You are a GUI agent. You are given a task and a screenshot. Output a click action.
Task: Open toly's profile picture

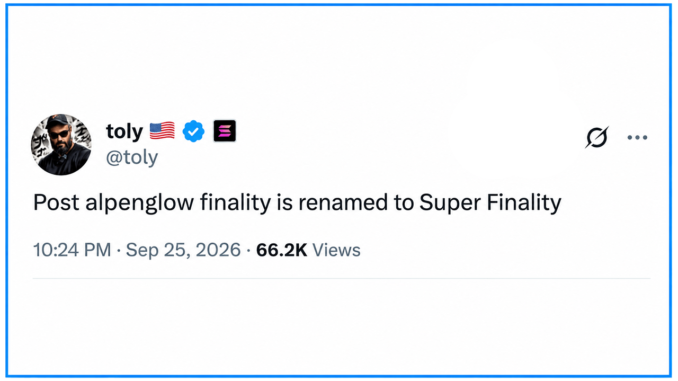click(x=61, y=144)
